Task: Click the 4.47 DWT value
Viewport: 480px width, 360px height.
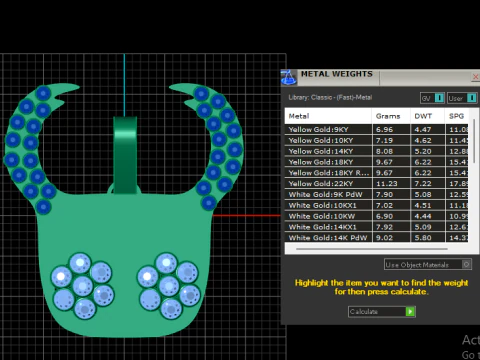Action: tap(423, 129)
